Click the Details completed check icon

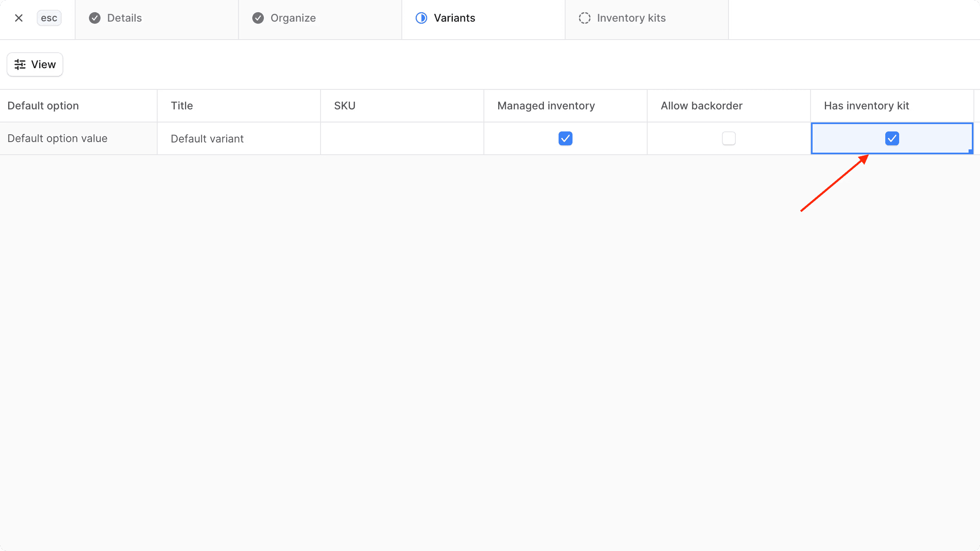[94, 18]
